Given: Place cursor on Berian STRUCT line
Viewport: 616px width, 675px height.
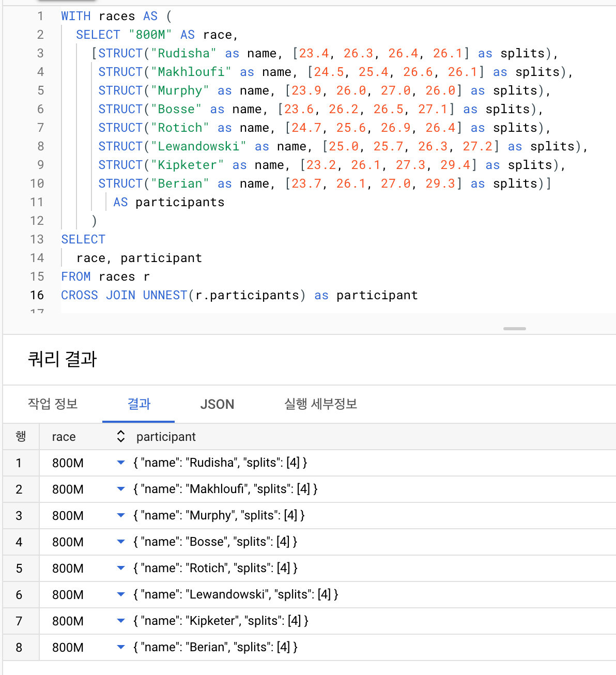Looking at the screenshot, I should click(x=325, y=184).
